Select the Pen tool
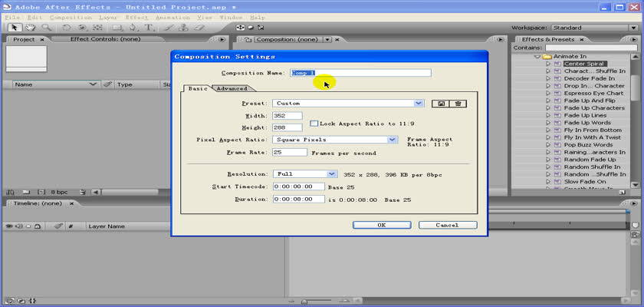 133,28
